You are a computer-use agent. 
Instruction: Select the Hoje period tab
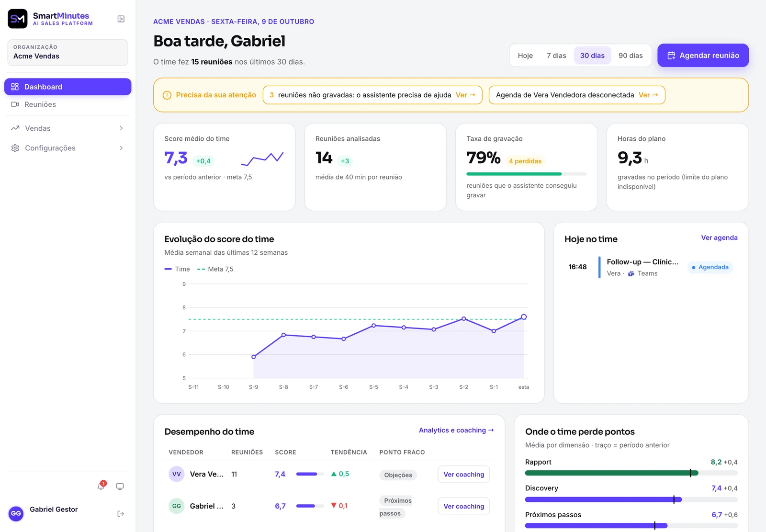(x=525, y=56)
